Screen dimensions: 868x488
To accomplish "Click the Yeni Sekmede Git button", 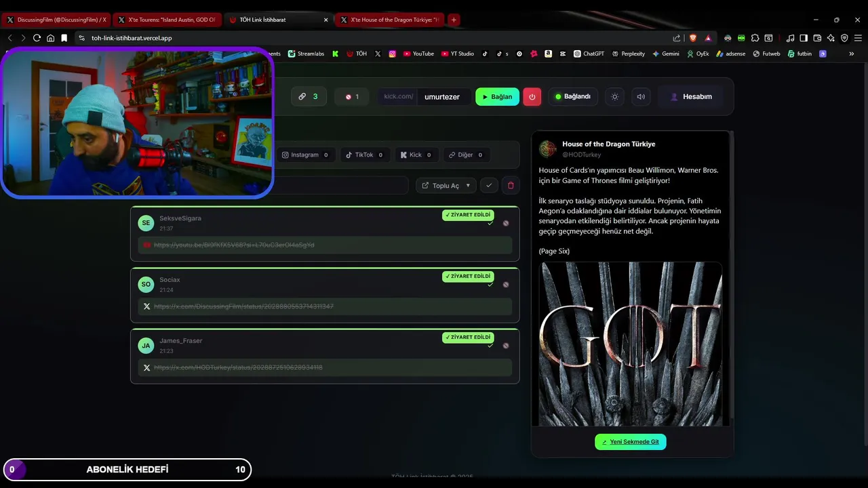I will point(631,442).
